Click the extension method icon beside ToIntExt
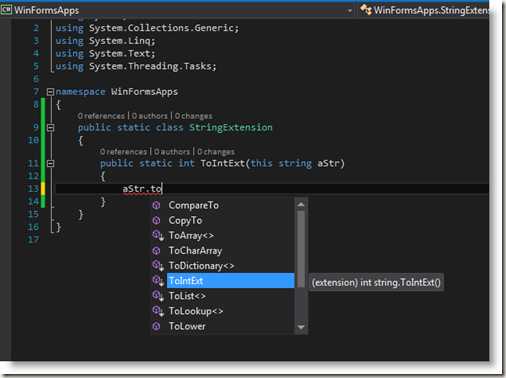This screenshot has height=378, width=506. tap(158, 281)
